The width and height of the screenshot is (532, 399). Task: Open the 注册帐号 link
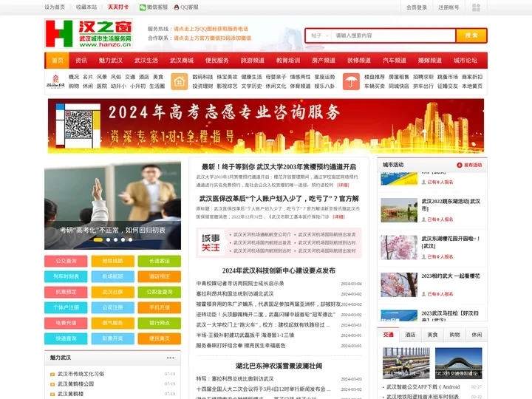(x=449, y=7)
